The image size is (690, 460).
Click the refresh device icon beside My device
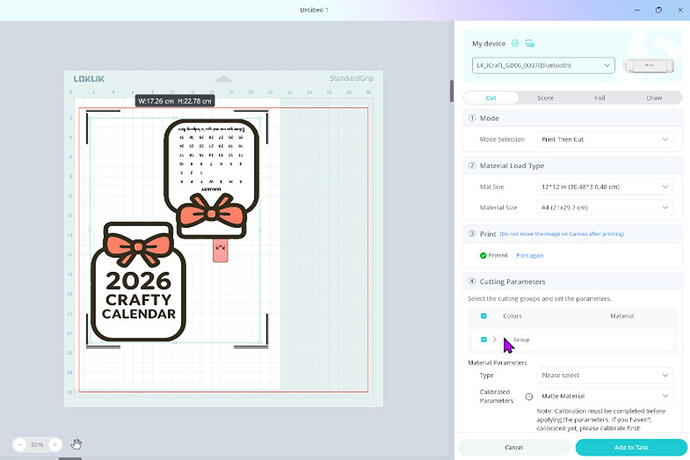(x=516, y=44)
